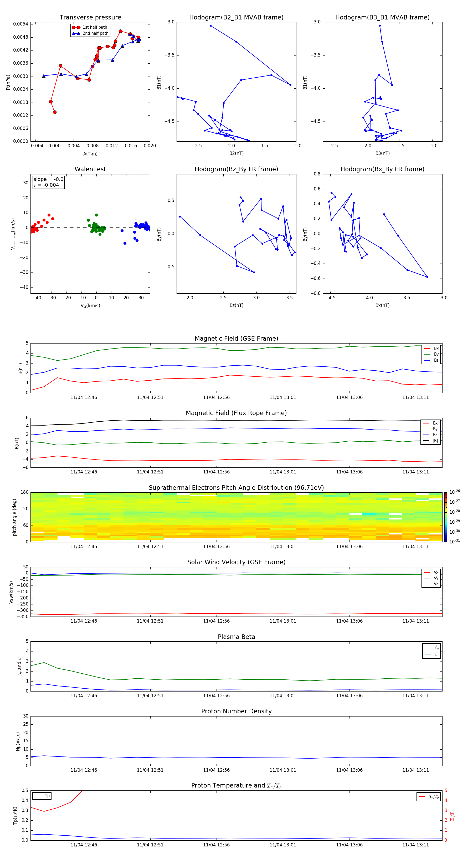This screenshot has width=473, height=868.
Task: Click the pitch angle colorbar scale
Action: (446, 517)
